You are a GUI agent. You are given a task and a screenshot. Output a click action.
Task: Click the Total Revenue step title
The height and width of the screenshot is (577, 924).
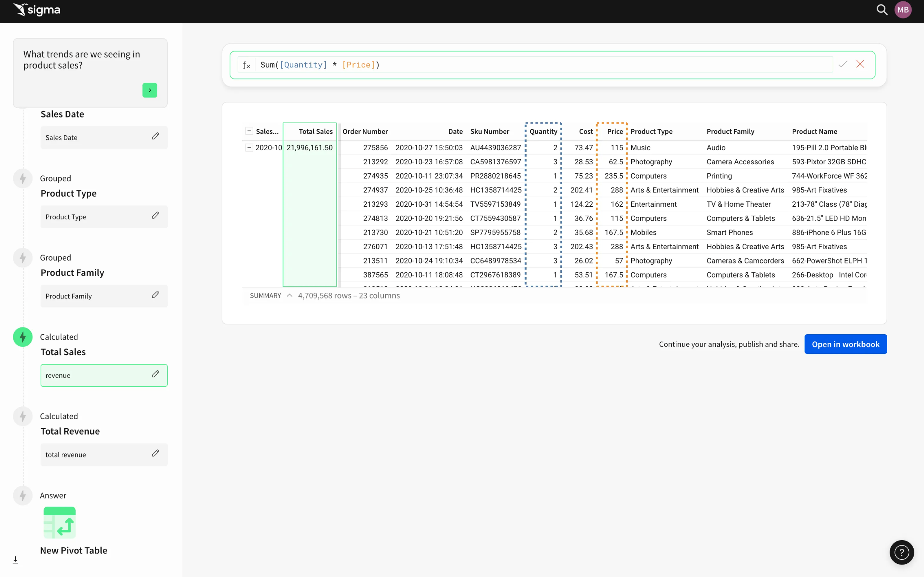[x=70, y=431]
